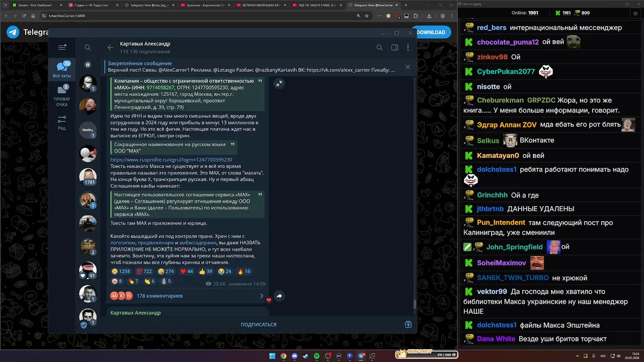Click the search icon beside the hamburger menu
The height and width of the screenshot is (362, 644).
click(88, 47)
